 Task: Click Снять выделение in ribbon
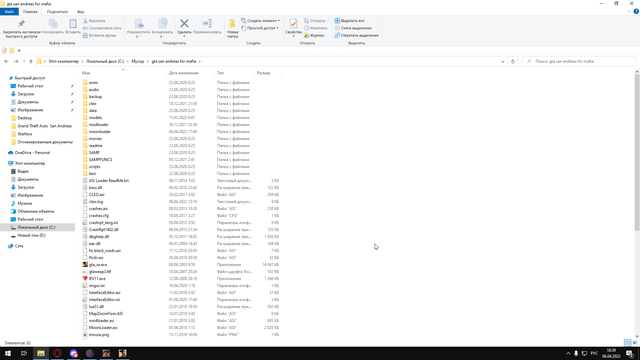[353, 28]
